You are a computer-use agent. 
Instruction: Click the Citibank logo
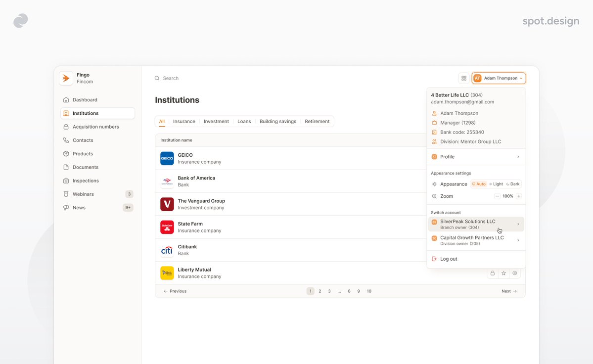[167, 250]
